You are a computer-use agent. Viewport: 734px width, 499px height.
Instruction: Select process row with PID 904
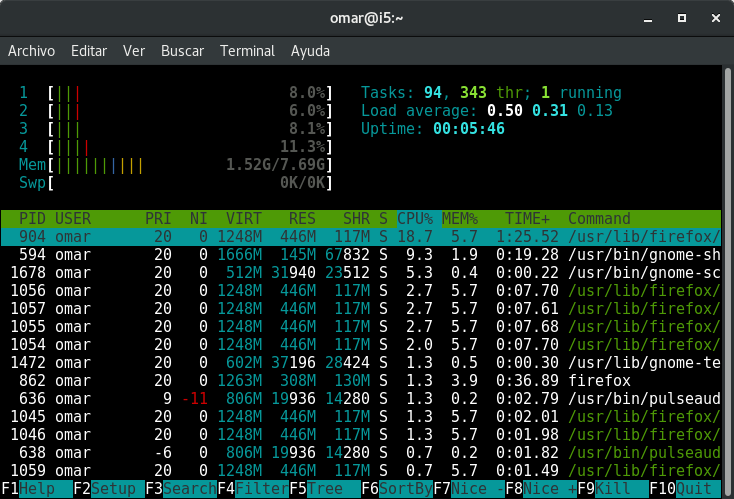[361, 236]
